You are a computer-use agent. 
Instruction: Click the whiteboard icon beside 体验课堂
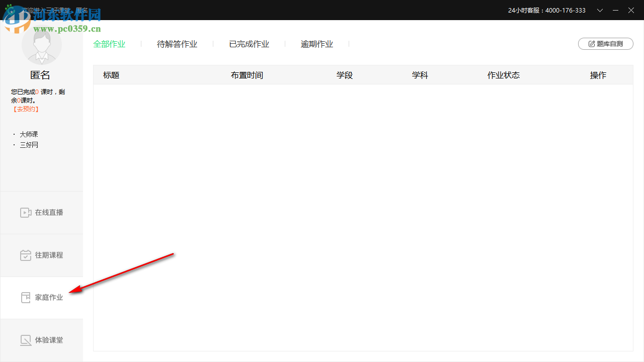click(x=26, y=340)
